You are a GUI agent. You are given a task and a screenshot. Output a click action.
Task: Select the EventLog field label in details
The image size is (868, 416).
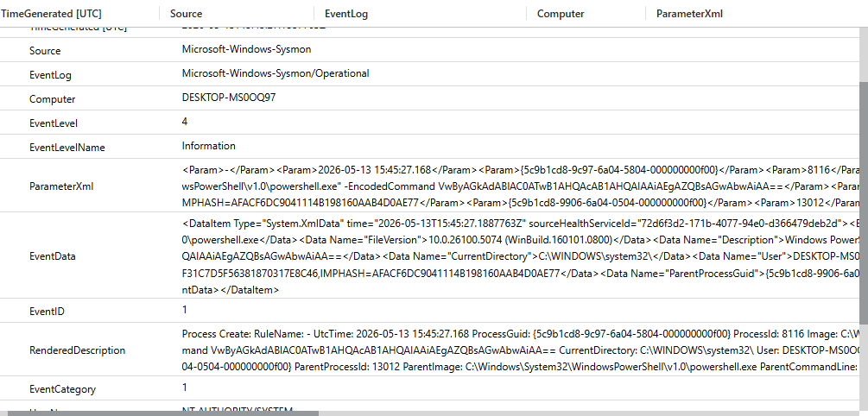pyautogui.click(x=50, y=75)
